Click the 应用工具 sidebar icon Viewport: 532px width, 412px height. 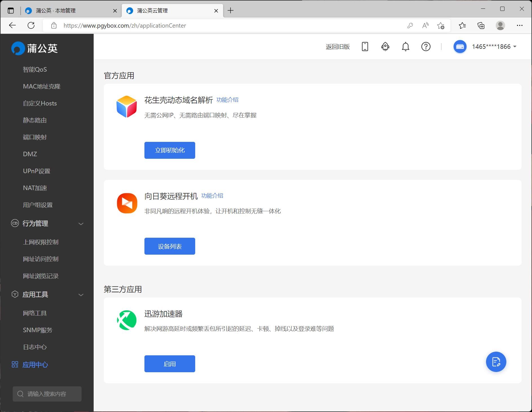click(15, 294)
